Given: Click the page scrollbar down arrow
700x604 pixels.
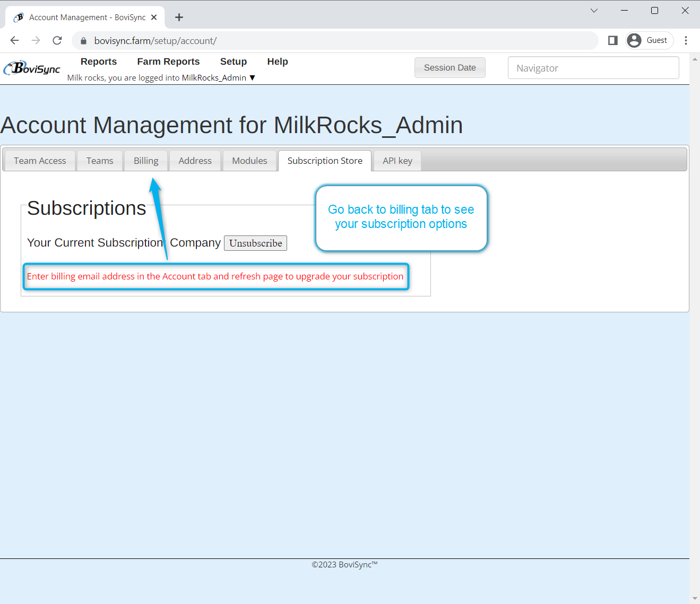Looking at the screenshot, I should [695, 599].
